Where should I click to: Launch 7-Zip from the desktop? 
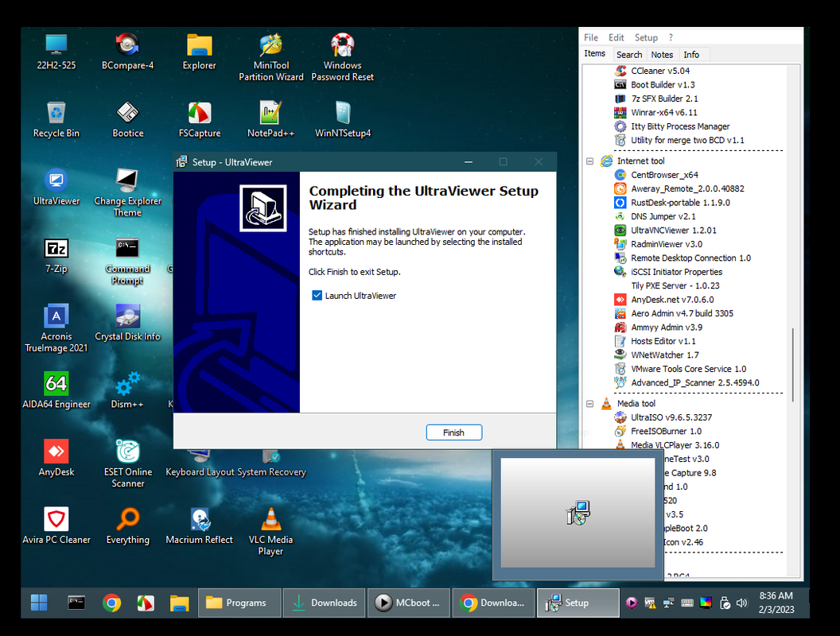[56, 255]
